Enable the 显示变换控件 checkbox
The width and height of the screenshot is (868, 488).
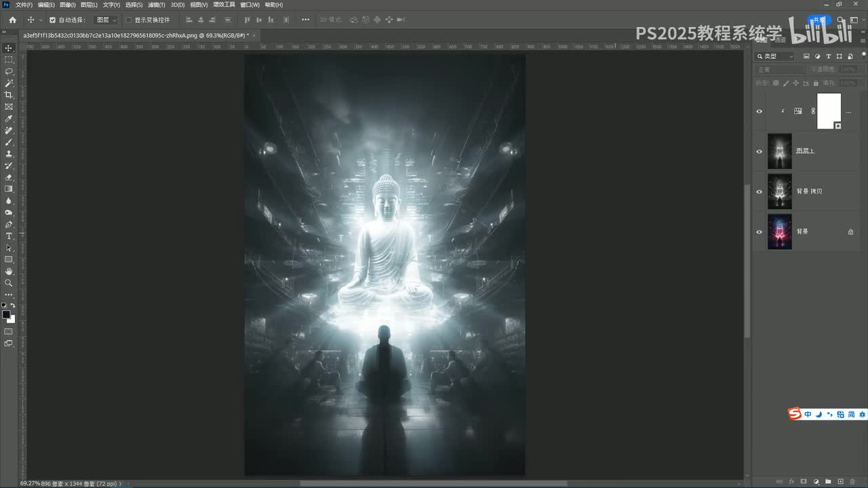[x=129, y=20]
